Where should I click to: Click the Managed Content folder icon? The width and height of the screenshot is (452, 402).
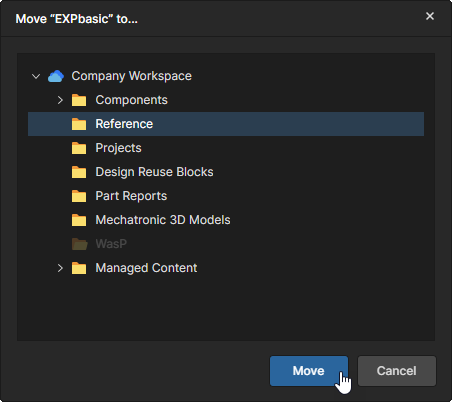click(x=79, y=268)
